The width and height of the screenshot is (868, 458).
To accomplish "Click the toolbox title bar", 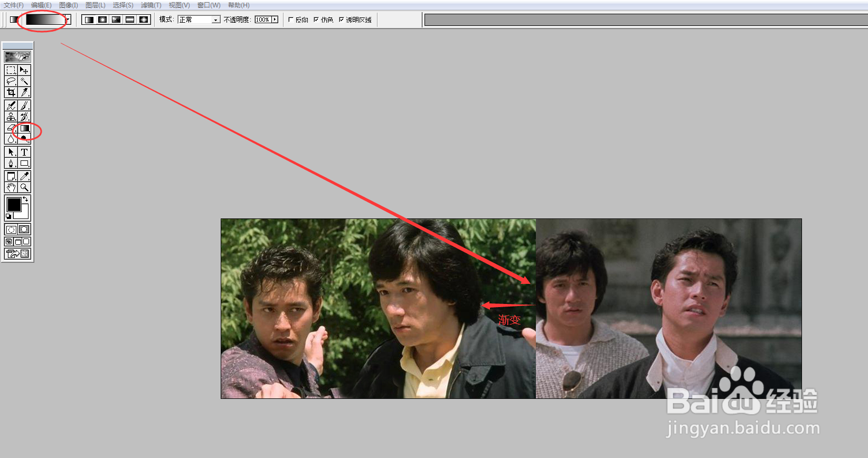I will tap(17, 46).
